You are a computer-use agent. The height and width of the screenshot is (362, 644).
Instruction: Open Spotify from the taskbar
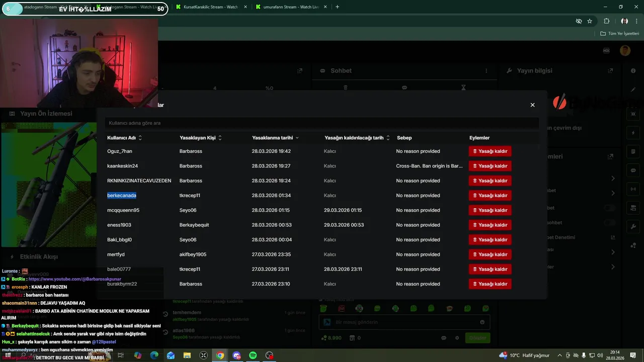[x=253, y=355]
